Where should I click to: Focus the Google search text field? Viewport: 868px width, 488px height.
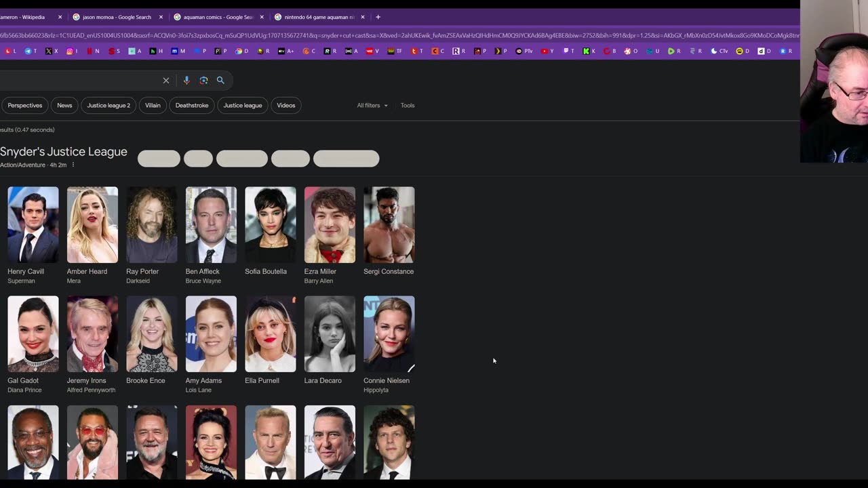tap(78, 80)
